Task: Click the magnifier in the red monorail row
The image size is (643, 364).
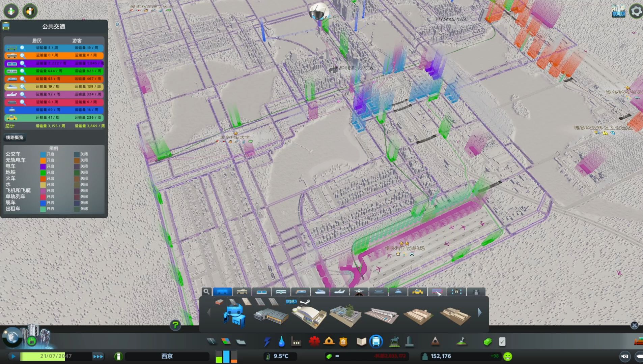Action: 23,102
